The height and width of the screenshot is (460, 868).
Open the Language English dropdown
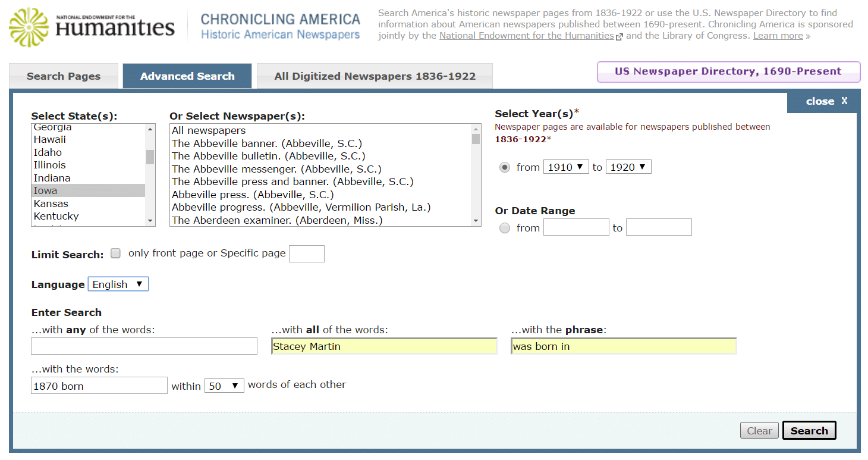(x=118, y=284)
